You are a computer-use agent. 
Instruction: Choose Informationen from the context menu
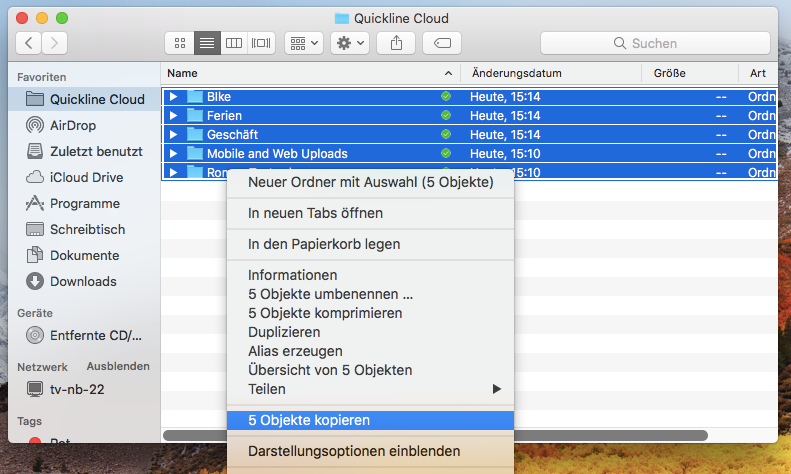coord(370,275)
